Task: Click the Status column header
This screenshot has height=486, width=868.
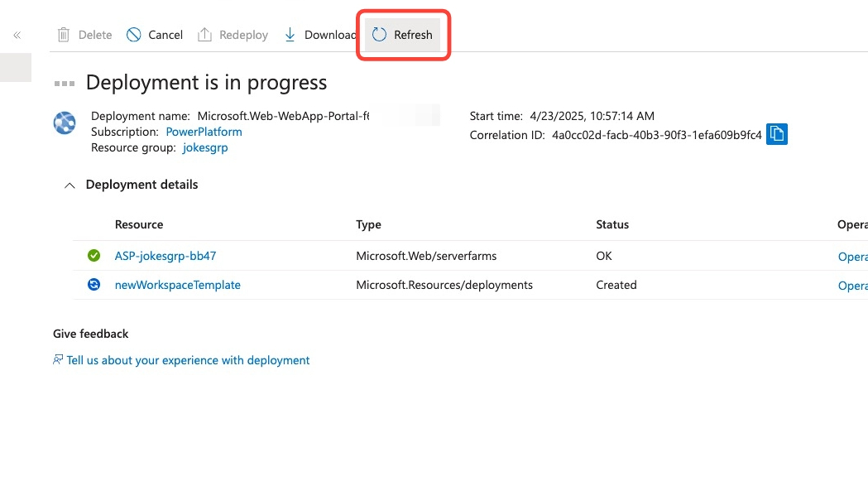Action: click(x=612, y=224)
